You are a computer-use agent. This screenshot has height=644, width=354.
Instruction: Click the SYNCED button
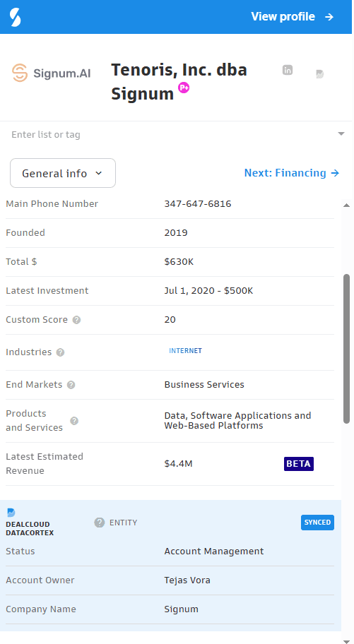[317, 523]
